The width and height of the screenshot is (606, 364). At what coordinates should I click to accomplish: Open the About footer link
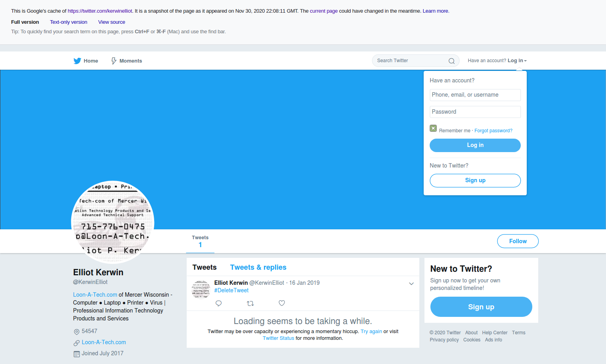[x=471, y=333]
